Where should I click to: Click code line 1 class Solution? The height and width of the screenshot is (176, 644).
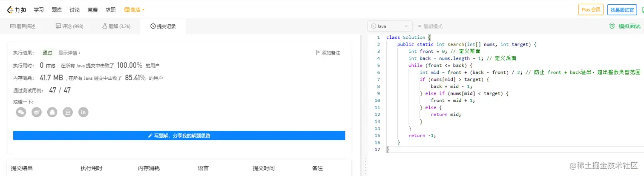pos(409,38)
